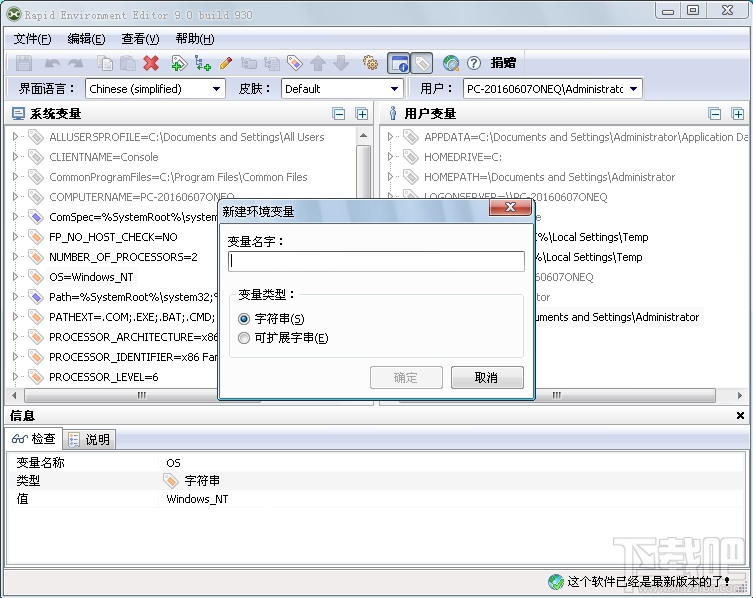The height and width of the screenshot is (598, 753).
Task: Click the Redo arrow icon
Action: [75, 63]
